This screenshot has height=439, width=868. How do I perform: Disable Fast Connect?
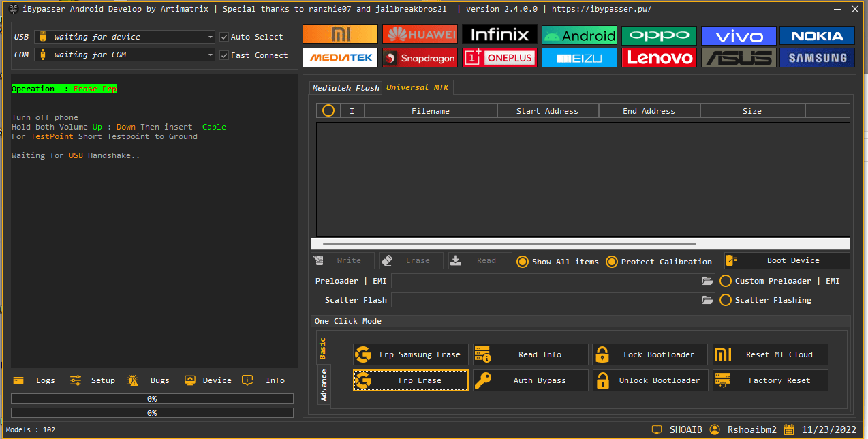click(224, 55)
